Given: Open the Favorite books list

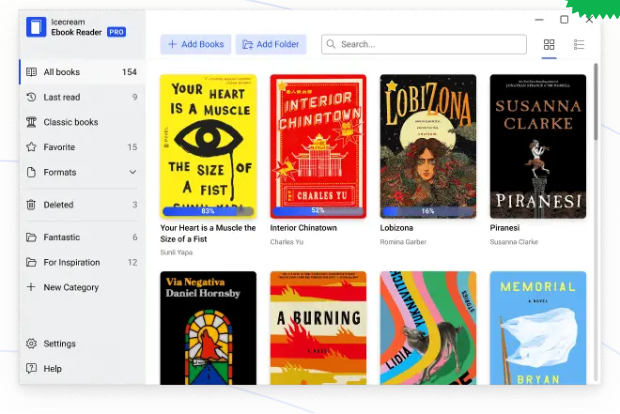Looking at the screenshot, I should [82, 147].
